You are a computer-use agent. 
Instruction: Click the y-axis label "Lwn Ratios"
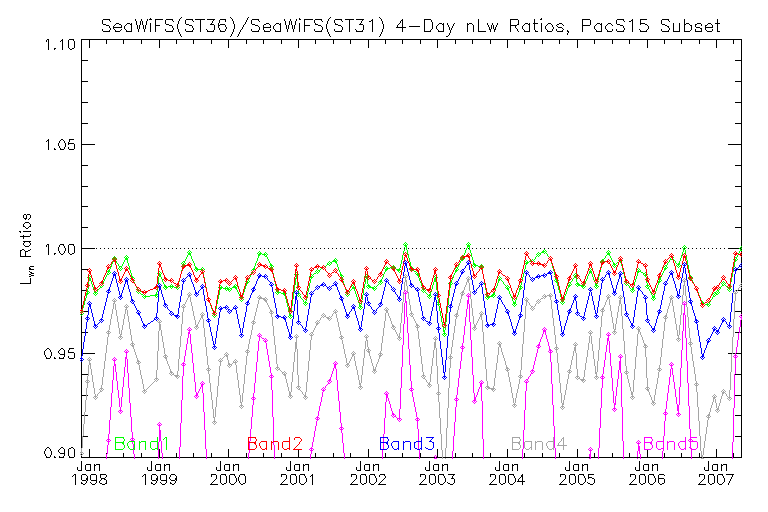(26, 249)
